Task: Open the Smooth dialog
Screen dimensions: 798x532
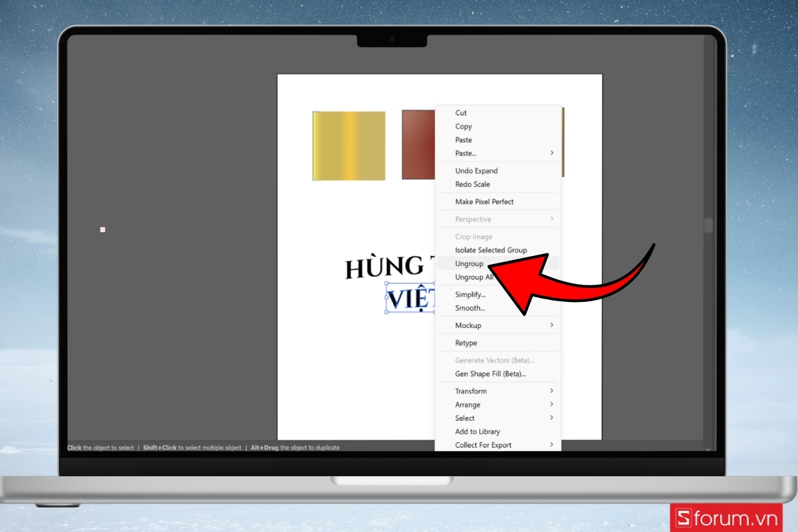Action: coord(470,308)
